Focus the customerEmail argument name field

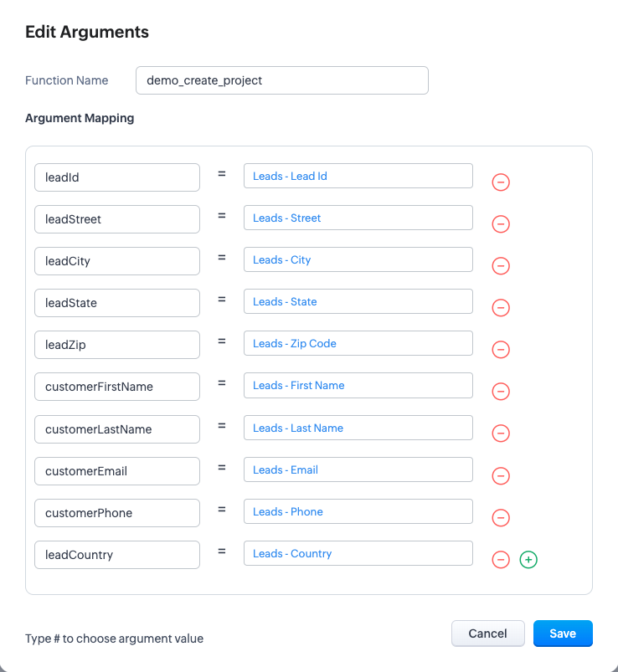pos(117,471)
